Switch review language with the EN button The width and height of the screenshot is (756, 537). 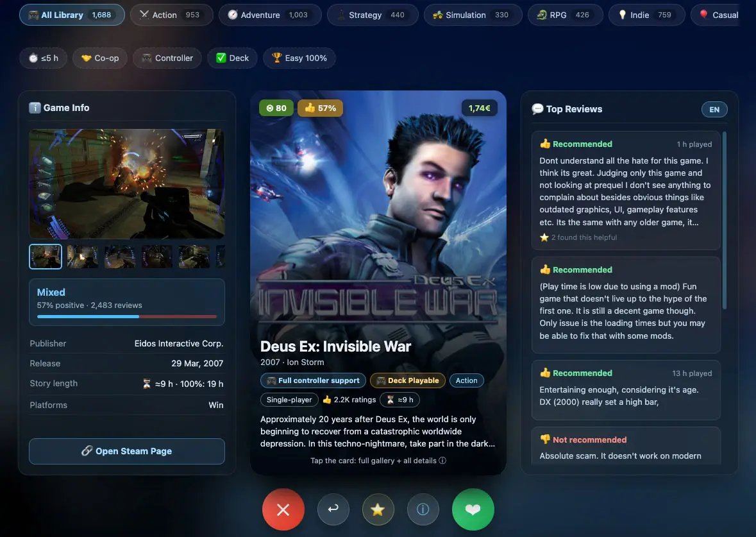(714, 110)
